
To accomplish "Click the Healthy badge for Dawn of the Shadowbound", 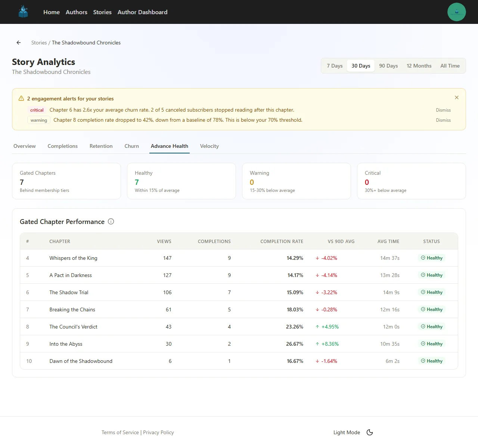I will (431, 361).
